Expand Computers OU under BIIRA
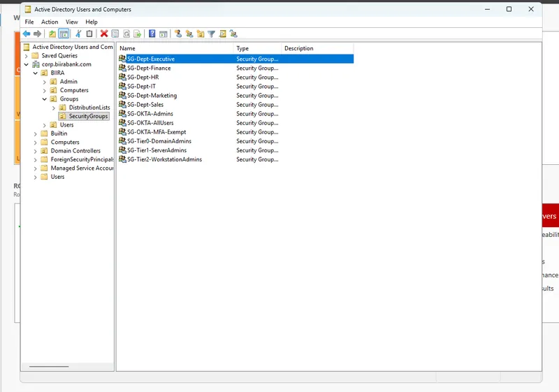This screenshot has height=392, width=559. pyautogui.click(x=45, y=91)
